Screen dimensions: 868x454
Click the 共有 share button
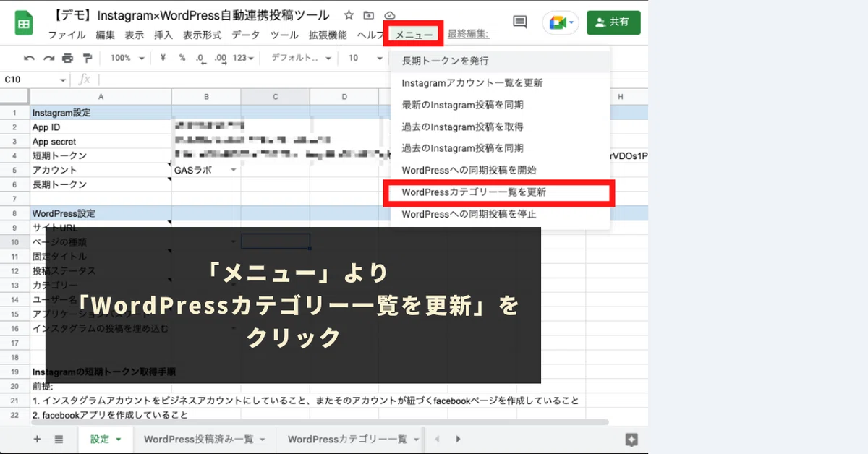(x=613, y=22)
